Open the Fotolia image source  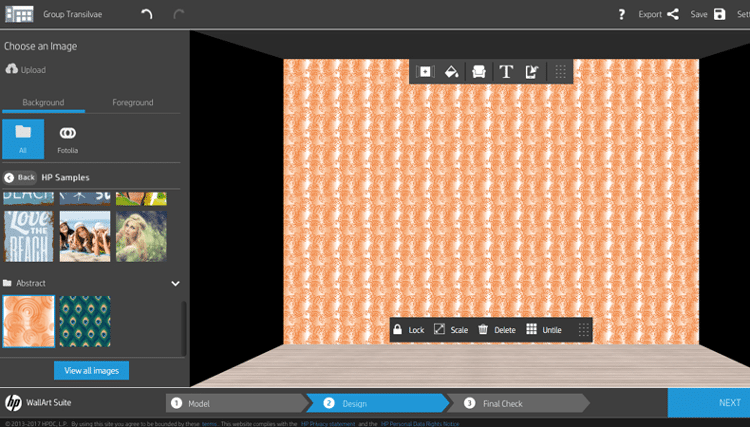click(x=67, y=139)
